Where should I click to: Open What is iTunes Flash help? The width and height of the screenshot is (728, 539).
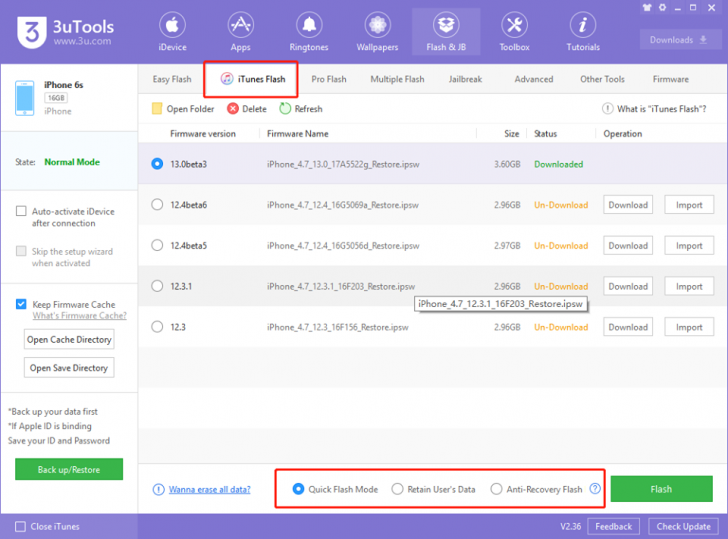coord(654,109)
